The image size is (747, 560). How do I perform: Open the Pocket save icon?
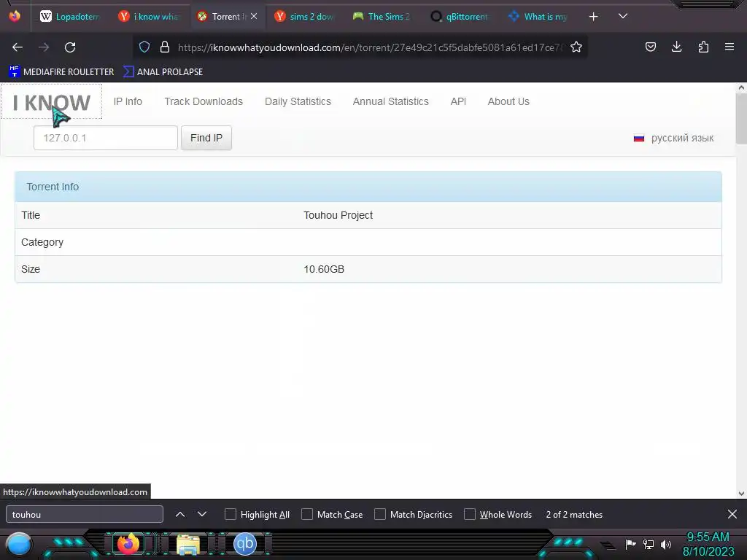pos(650,47)
